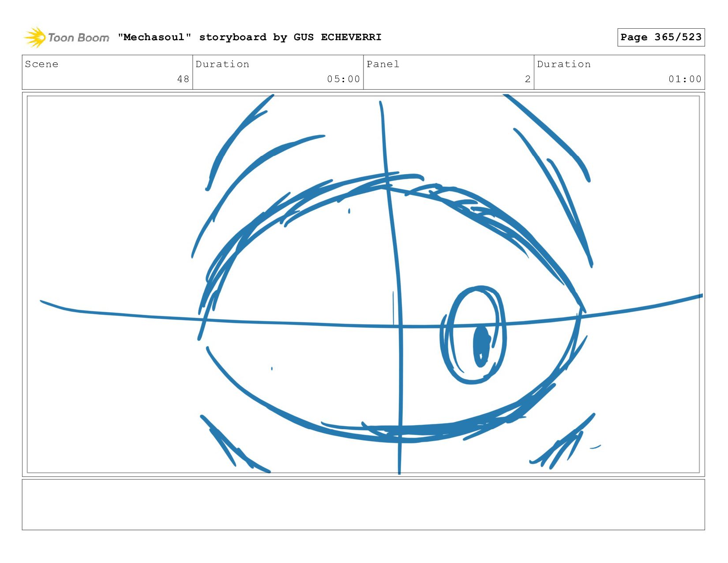The image size is (728, 563).
Task: Click the Panel label
Action: [x=383, y=64]
